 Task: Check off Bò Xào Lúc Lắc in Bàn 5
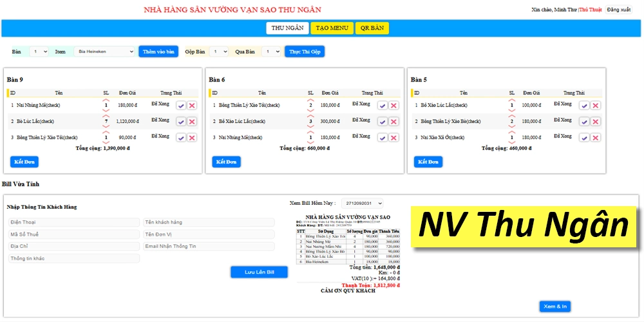585,106
